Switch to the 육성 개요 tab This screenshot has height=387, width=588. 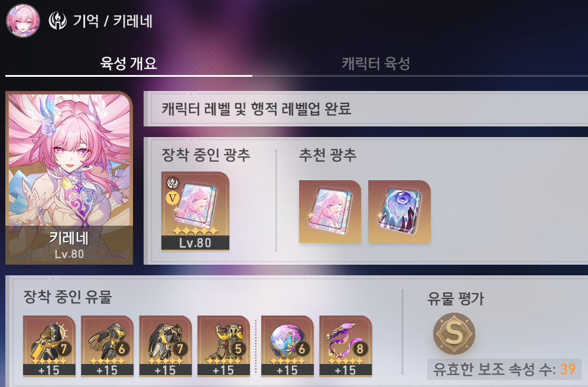pos(129,63)
